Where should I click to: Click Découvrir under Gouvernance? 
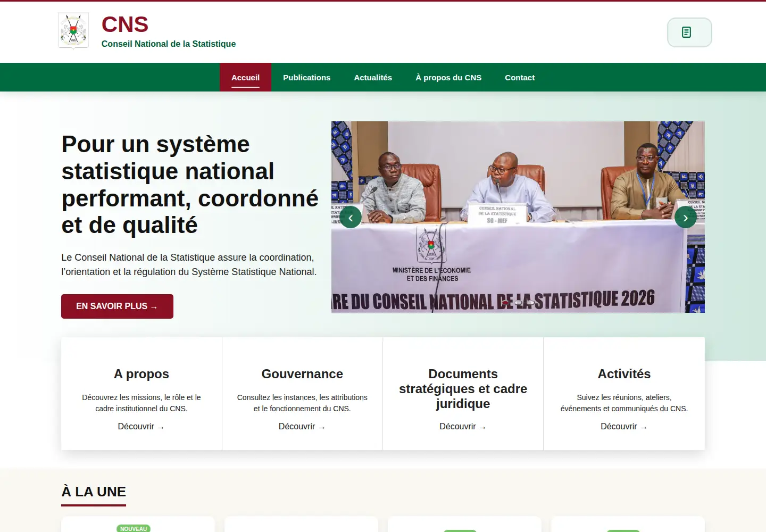[x=302, y=427]
